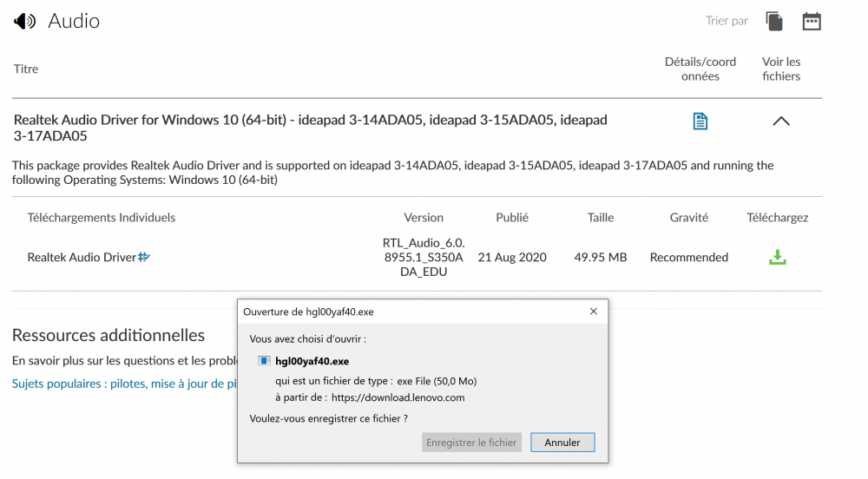Screen dimensions: 868x479
Task: Click the Publié column header
Action: [x=512, y=218]
